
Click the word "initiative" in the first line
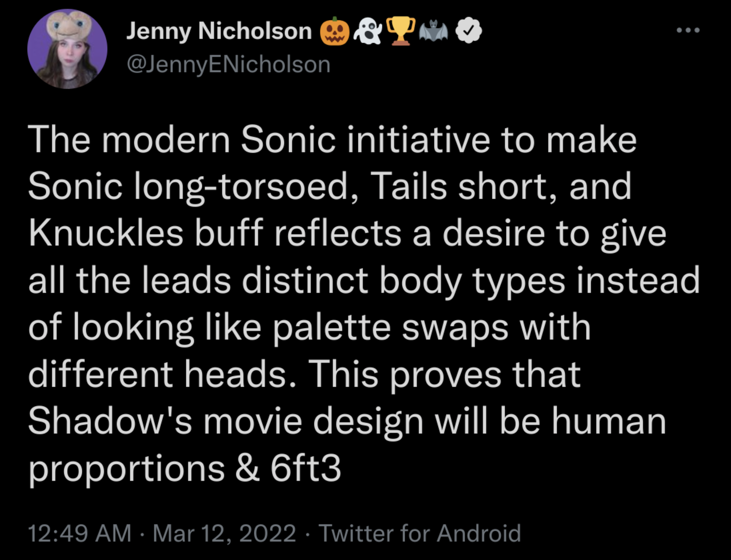pyautogui.click(x=418, y=139)
